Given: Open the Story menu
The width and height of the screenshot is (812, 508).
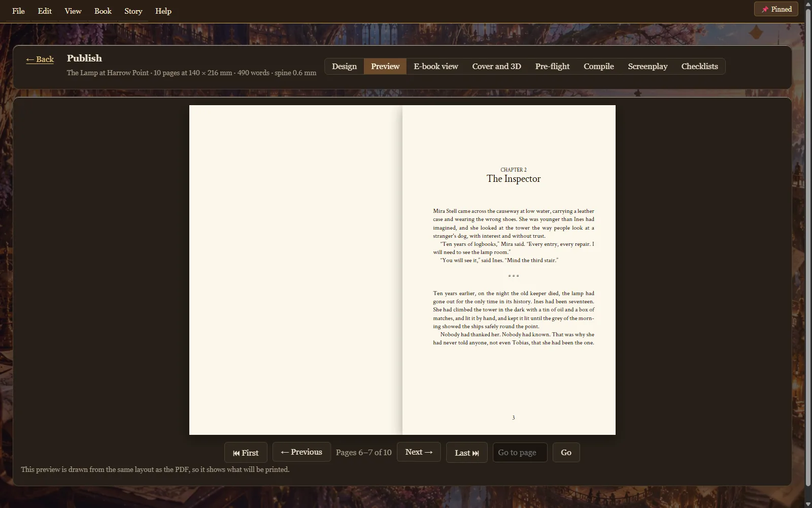Looking at the screenshot, I should pyautogui.click(x=133, y=11).
